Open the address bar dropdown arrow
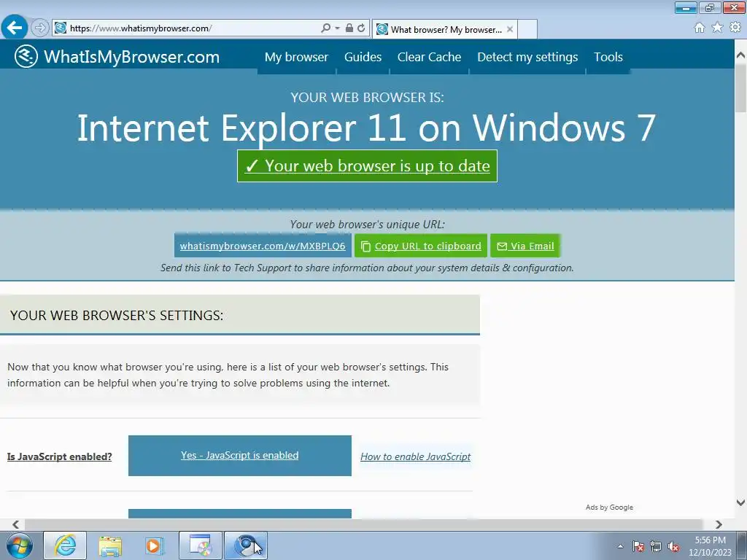Viewport: 747px width, 560px height. [x=337, y=28]
